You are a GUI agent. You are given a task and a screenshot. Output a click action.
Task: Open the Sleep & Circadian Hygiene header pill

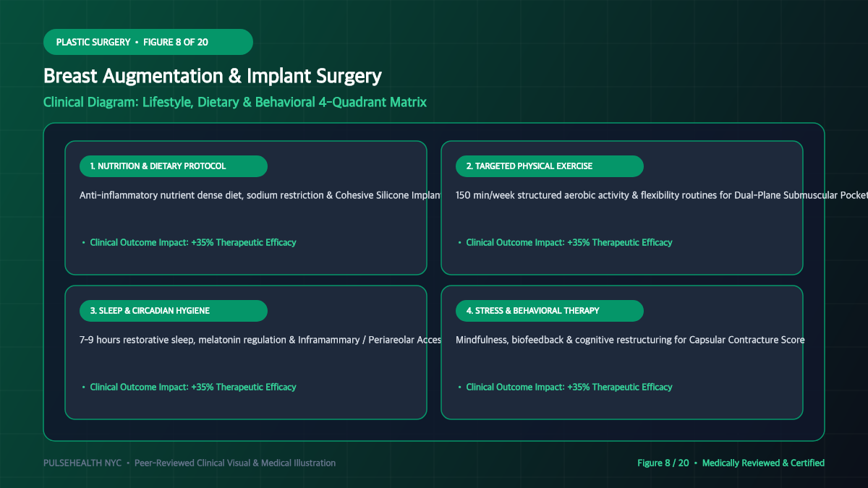(x=174, y=311)
